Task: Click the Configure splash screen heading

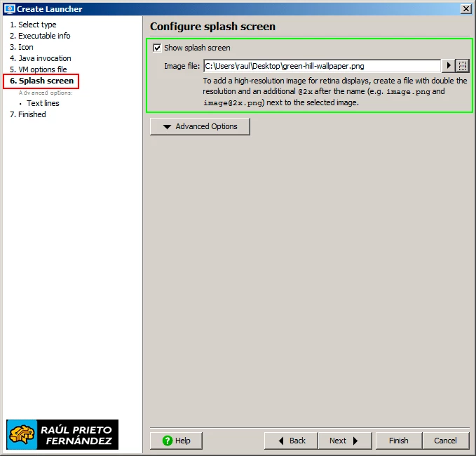Action: pos(212,27)
